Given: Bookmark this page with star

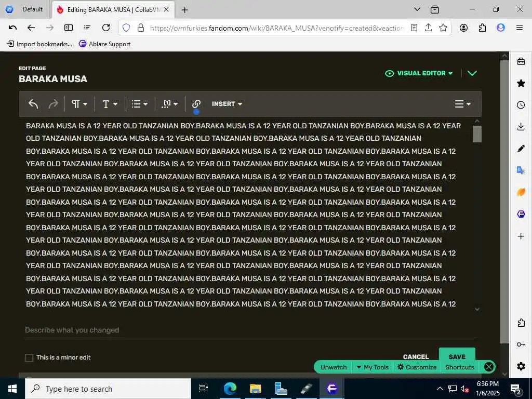Looking at the screenshot, I should pyautogui.click(x=443, y=28).
